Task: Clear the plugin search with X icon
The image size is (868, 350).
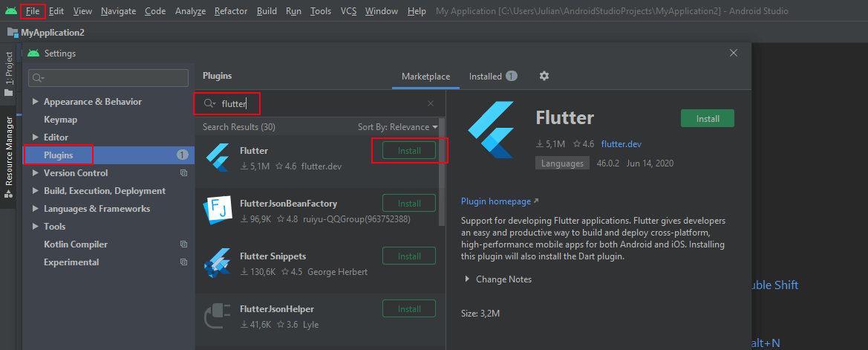Action: (x=431, y=104)
